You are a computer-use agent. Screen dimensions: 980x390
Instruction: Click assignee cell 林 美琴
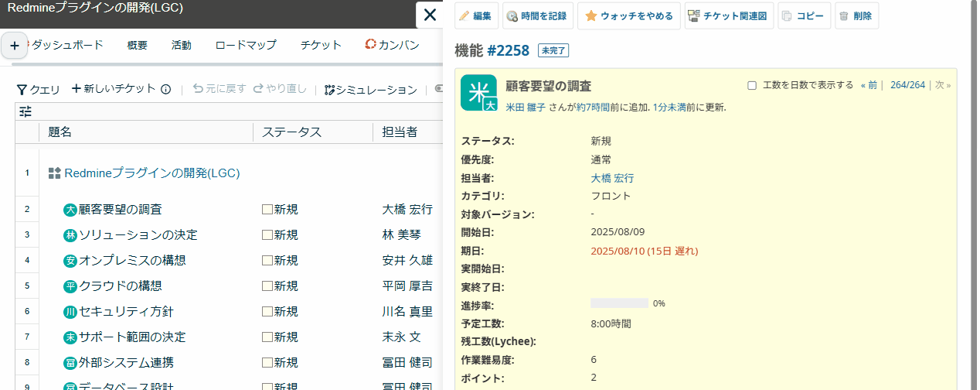(x=401, y=235)
